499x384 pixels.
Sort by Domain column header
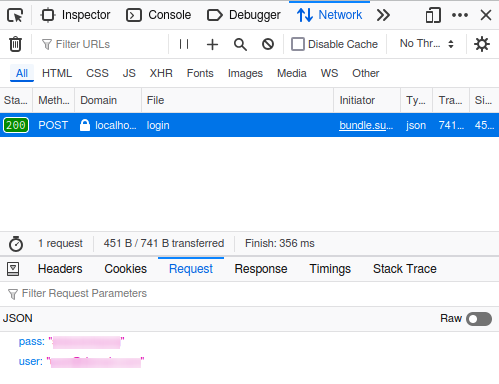coord(108,100)
